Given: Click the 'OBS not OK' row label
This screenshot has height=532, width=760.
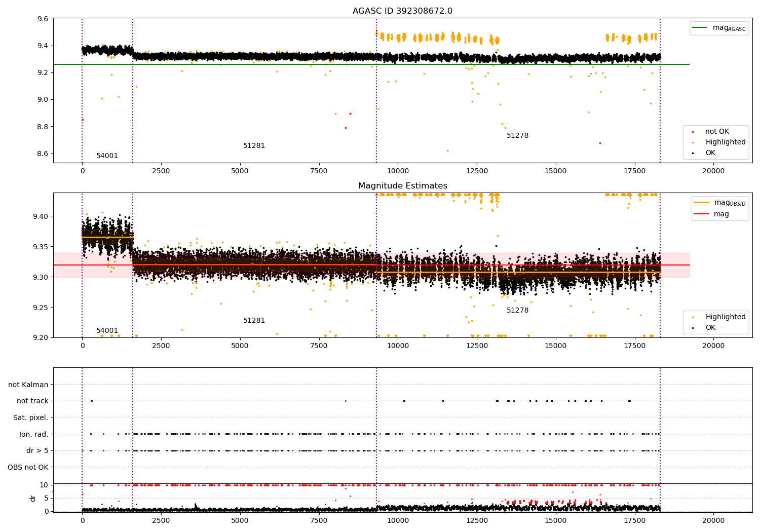Looking at the screenshot, I should 28,468.
